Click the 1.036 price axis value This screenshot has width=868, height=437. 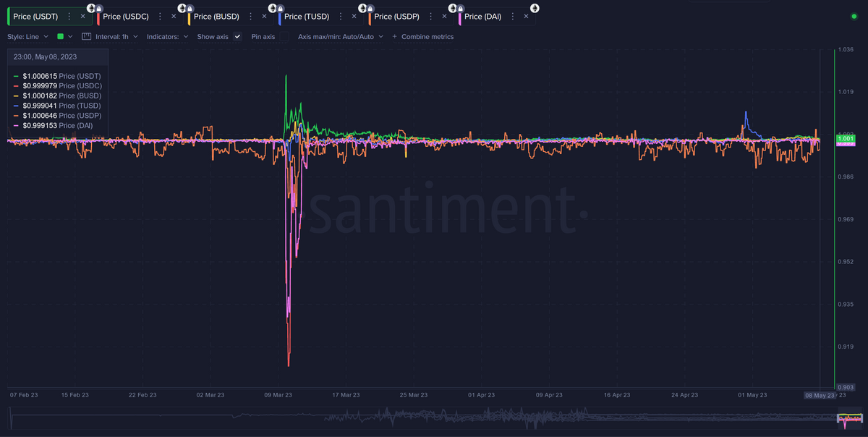(x=846, y=49)
